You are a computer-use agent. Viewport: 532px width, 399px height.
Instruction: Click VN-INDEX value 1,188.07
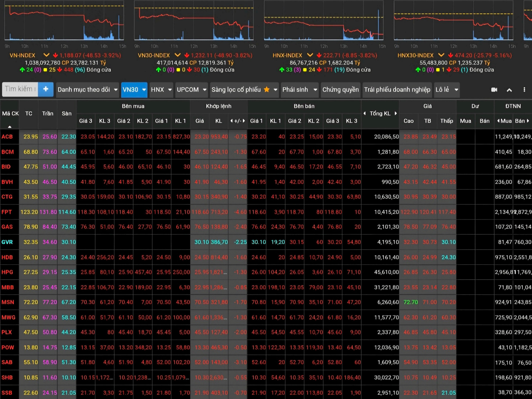click(70, 55)
